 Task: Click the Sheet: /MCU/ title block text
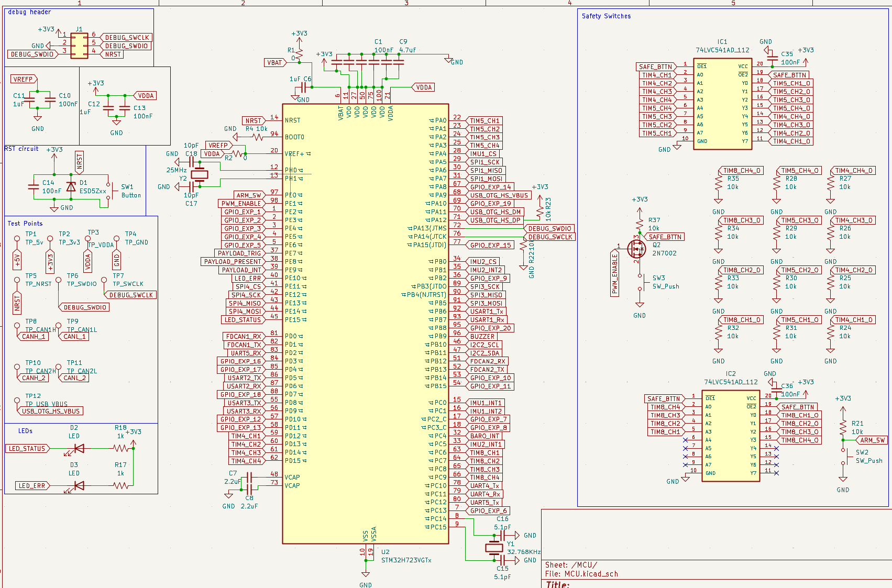click(x=571, y=565)
